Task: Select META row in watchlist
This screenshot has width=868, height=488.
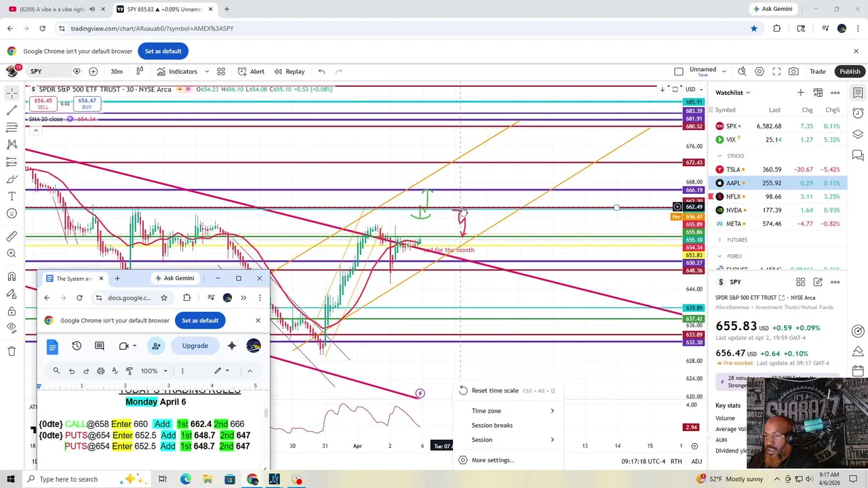Action: pos(778,224)
